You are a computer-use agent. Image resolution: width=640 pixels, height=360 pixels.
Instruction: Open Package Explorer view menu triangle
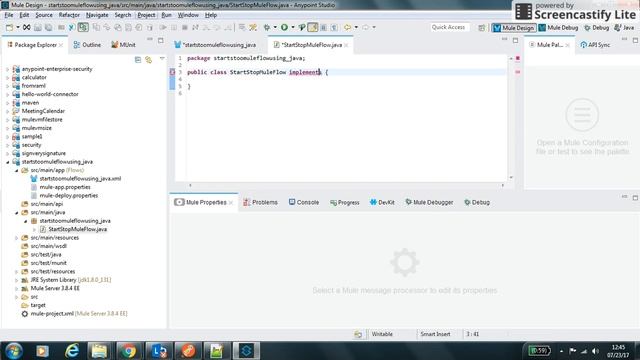[x=162, y=59]
